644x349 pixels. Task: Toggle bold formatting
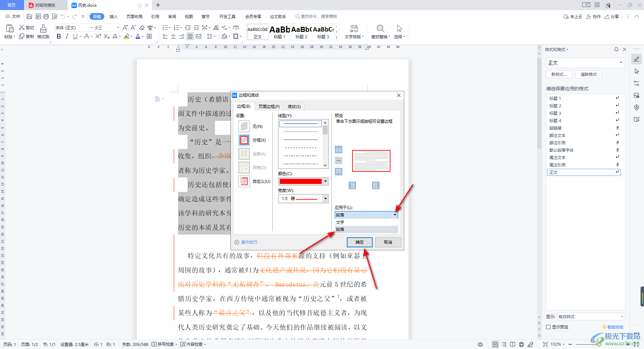click(59, 36)
